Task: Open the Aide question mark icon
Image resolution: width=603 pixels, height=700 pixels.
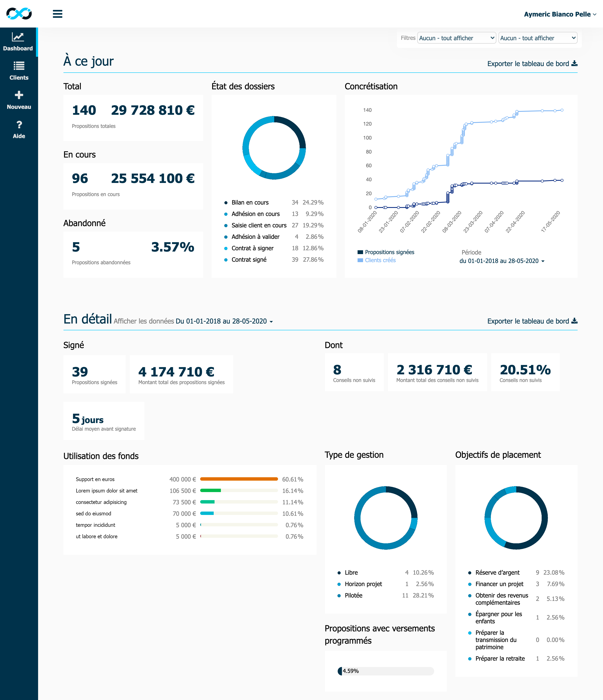Action: pos(19,125)
